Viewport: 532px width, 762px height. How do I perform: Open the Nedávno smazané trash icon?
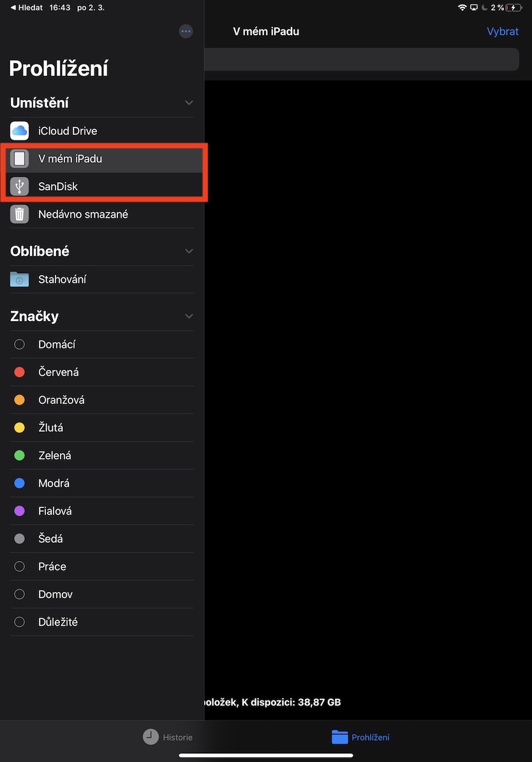(x=20, y=214)
